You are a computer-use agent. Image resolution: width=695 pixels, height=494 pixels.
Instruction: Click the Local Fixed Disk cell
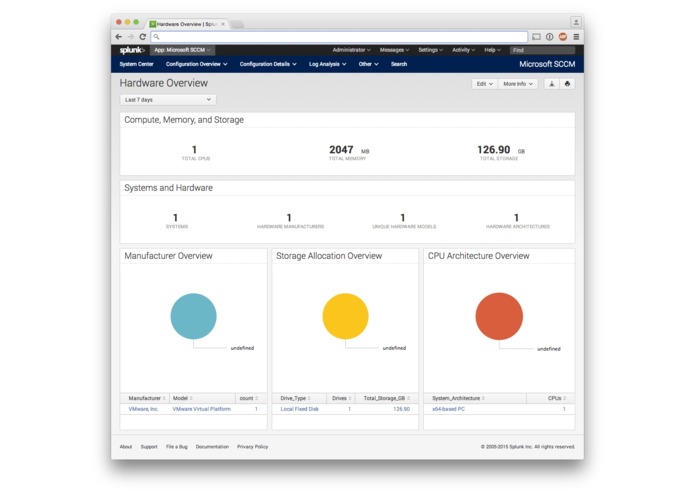300,409
